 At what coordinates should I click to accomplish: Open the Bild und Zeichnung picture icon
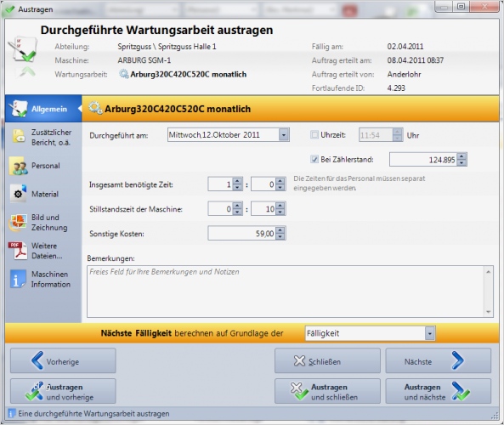[x=19, y=222]
